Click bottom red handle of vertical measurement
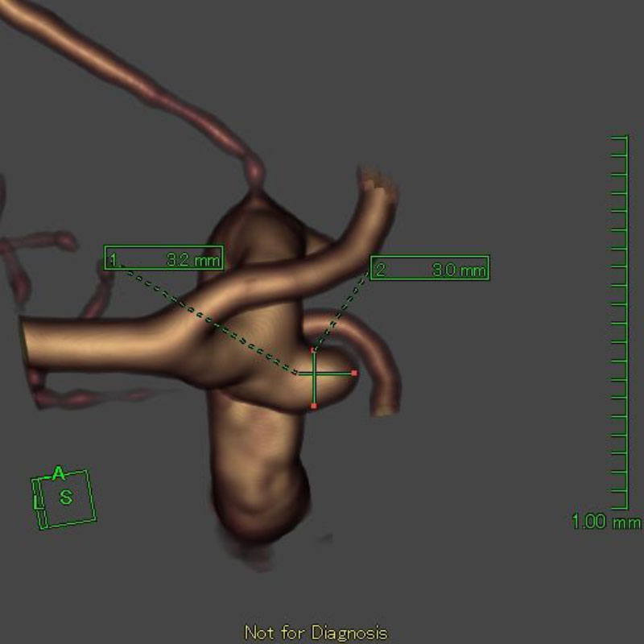 [313, 406]
